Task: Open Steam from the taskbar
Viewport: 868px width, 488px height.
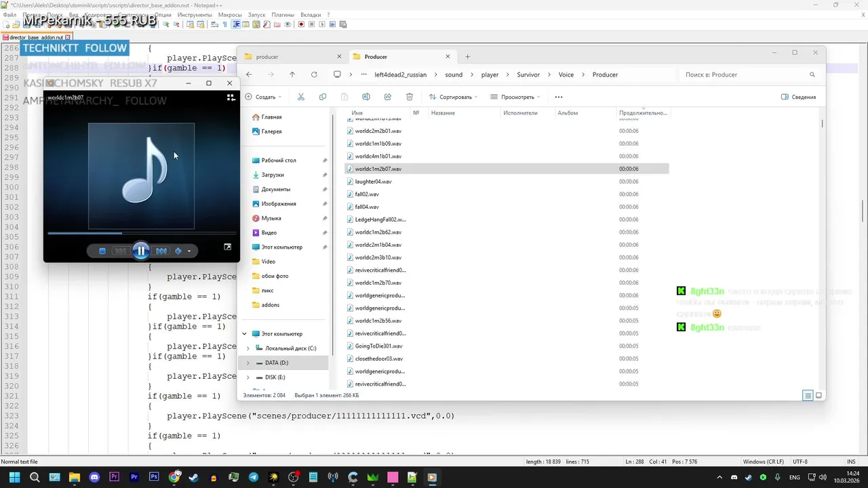Action: 194,477
